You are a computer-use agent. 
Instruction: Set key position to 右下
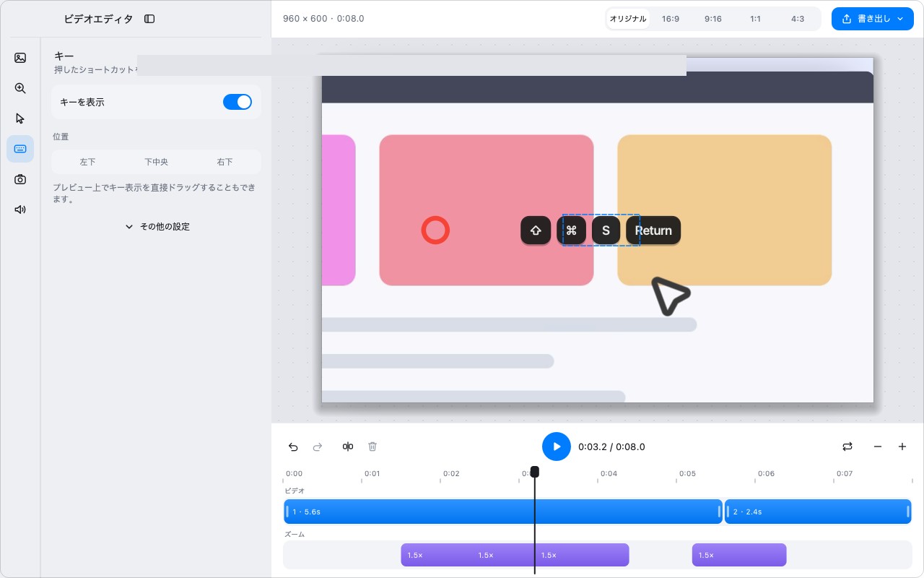tap(225, 162)
